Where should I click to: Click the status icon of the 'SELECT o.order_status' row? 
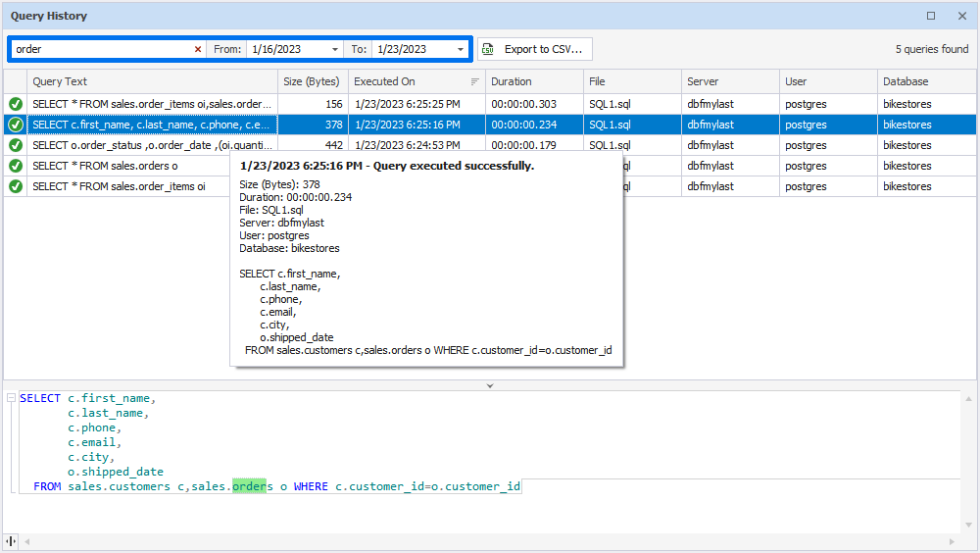[x=16, y=145]
